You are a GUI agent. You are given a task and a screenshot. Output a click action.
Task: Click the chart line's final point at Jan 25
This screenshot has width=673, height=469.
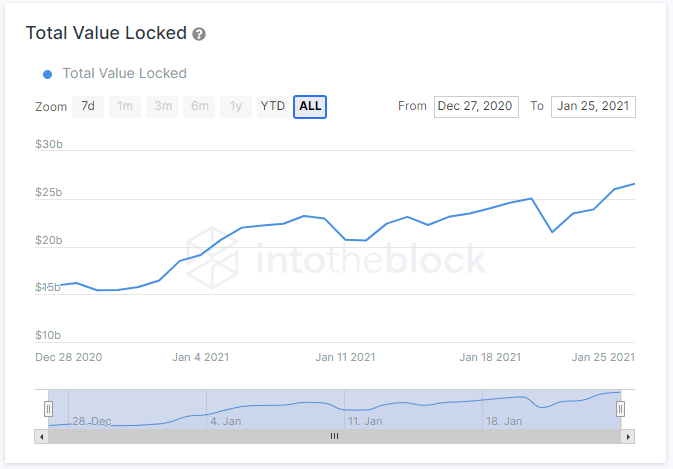click(x=635, y=184)
